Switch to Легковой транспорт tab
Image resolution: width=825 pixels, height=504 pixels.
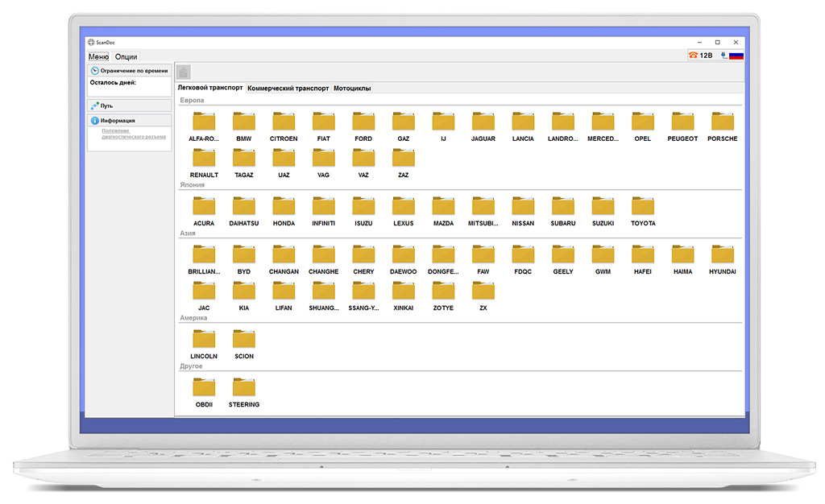(x=210, y=87)
